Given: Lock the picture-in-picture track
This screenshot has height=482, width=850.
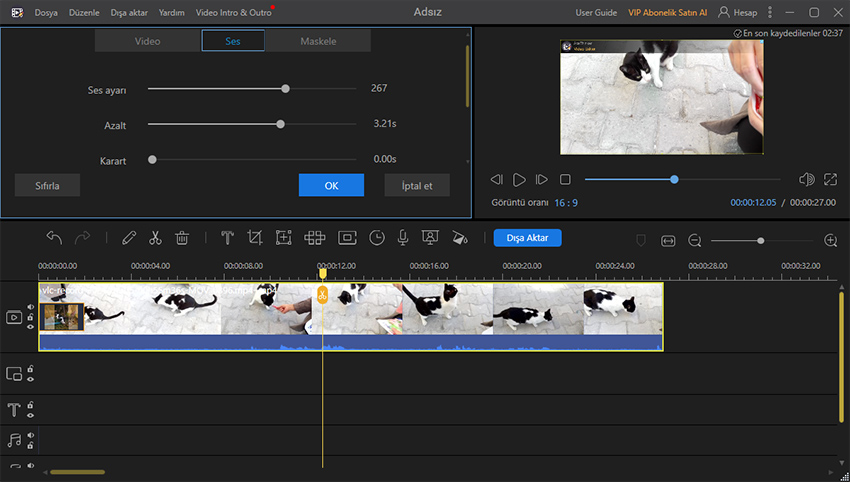Looking at the screenshot, I should click(31, 369).
